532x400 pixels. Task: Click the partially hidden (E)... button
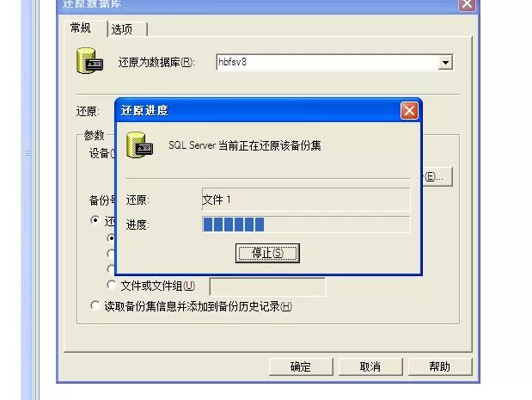(x=437, y=176)
